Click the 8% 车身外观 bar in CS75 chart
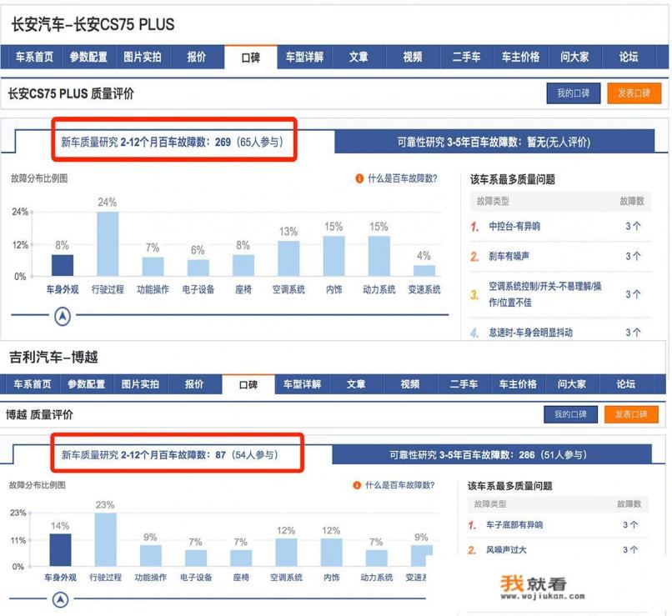This screenshot has height=616, width=672. click(x=63, y=265)
